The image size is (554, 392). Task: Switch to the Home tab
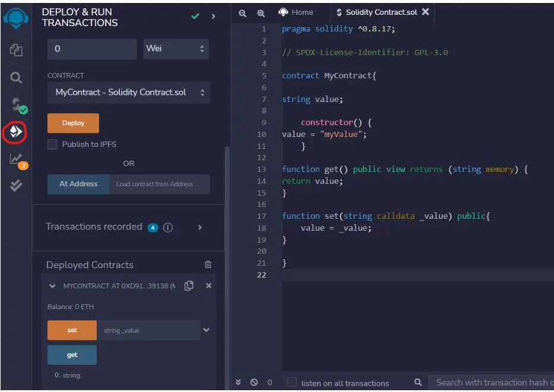296,12
